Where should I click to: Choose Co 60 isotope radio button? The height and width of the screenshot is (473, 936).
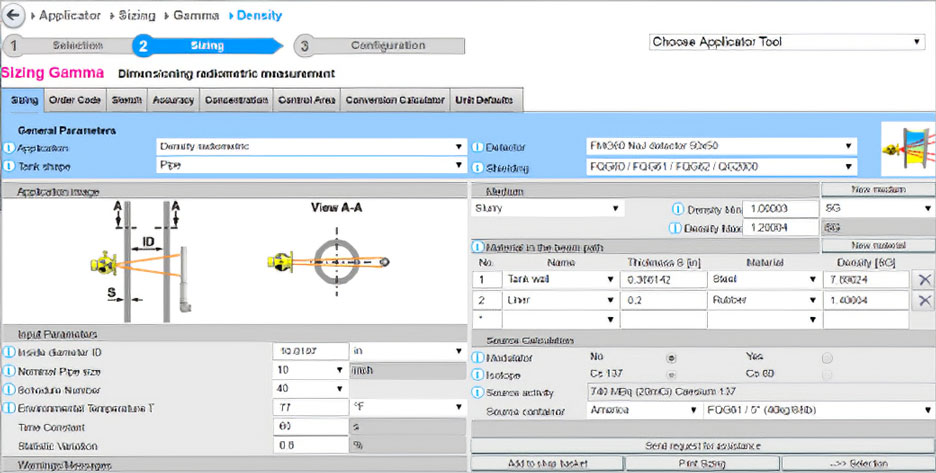coord(826,374)
